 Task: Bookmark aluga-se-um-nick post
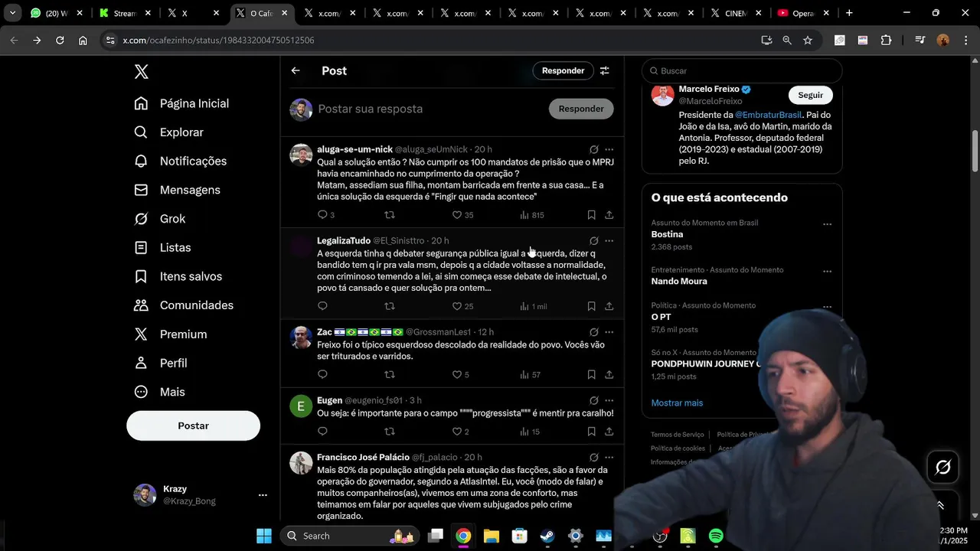[x=591, y=215]
